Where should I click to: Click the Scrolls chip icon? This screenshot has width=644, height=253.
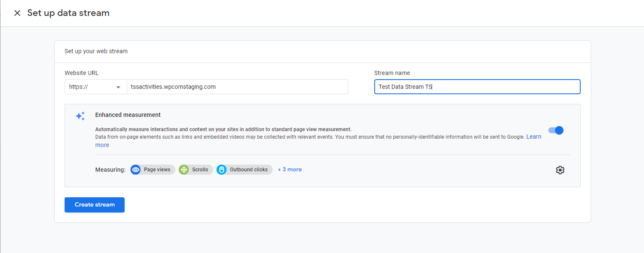tap(184, 170)
